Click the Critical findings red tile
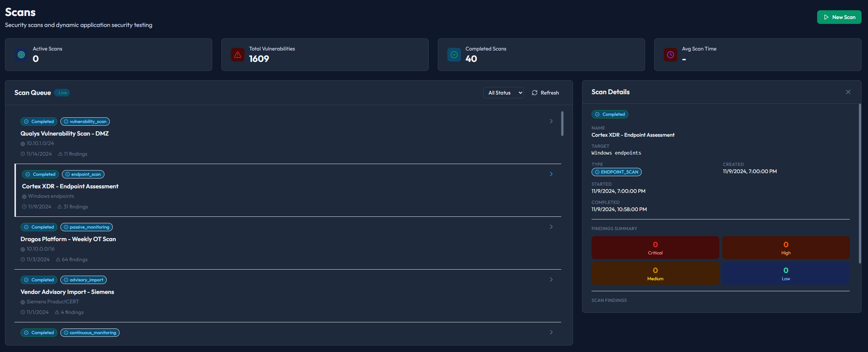Image resolution: width=868 pixels, height=352 pixels. pos(655,248)
